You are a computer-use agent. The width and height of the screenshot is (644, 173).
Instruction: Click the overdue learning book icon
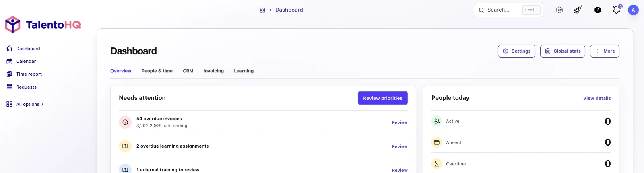pos(125,146)
